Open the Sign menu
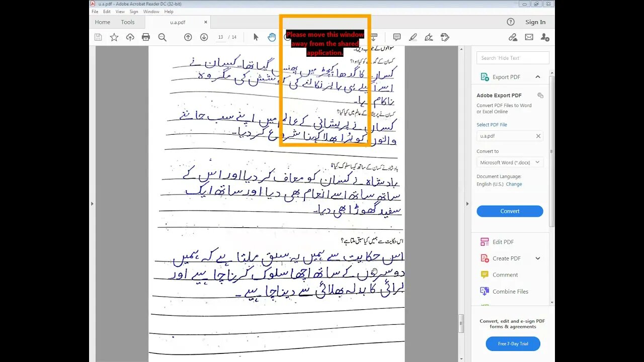 pos(134,12)
